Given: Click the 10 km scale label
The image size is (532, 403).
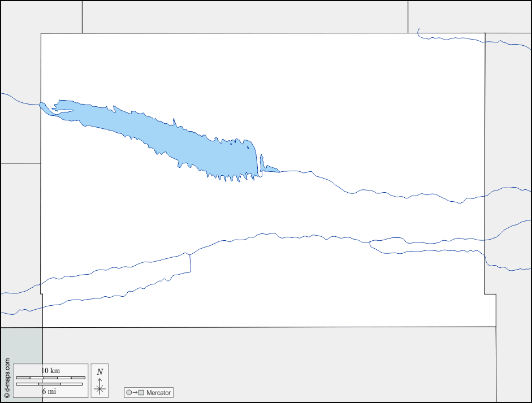Looking at the screenshot, I should point(50,371).
